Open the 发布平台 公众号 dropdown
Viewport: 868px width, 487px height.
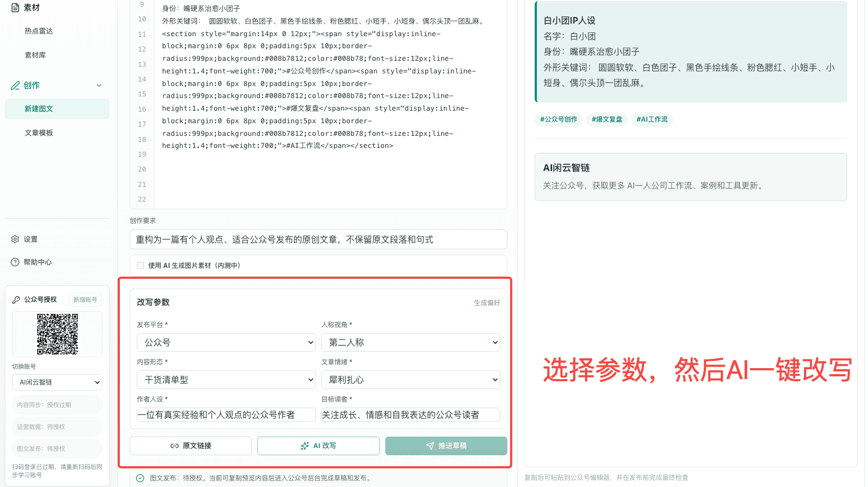click(226, 342)
